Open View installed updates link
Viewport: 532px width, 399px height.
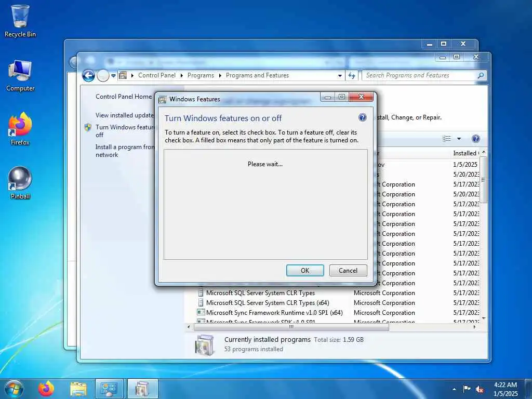point(125,115)
